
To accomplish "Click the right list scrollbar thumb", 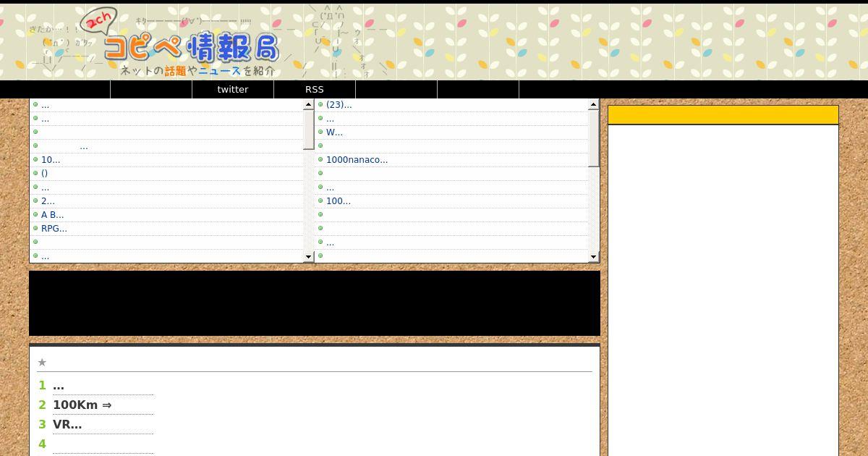I will pos(594,138).
